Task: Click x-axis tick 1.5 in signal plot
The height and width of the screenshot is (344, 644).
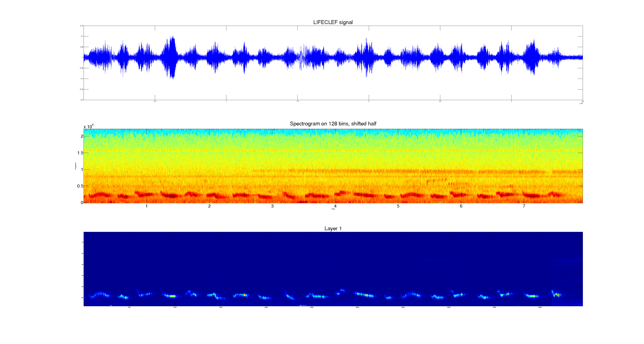Action: pyautogui.click(x=298, y=101)
